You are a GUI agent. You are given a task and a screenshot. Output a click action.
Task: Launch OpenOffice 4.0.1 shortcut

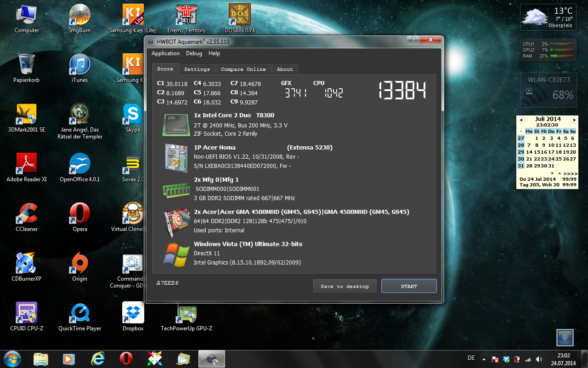(x=79, y=167)
